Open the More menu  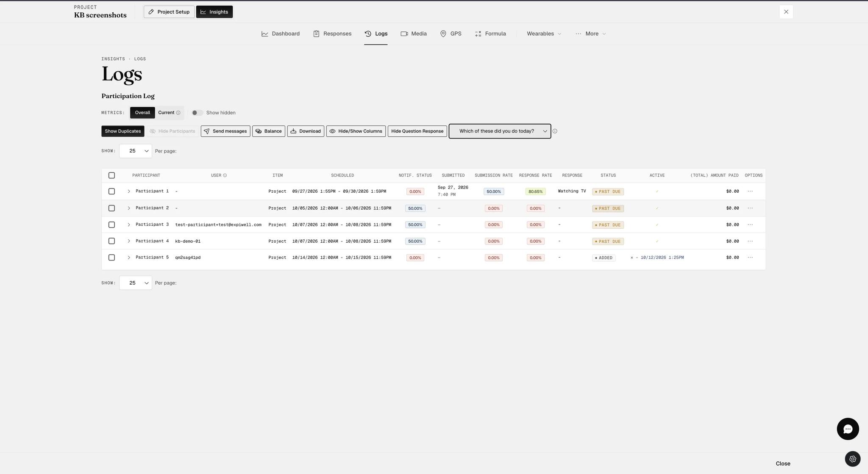coord(591,34)
